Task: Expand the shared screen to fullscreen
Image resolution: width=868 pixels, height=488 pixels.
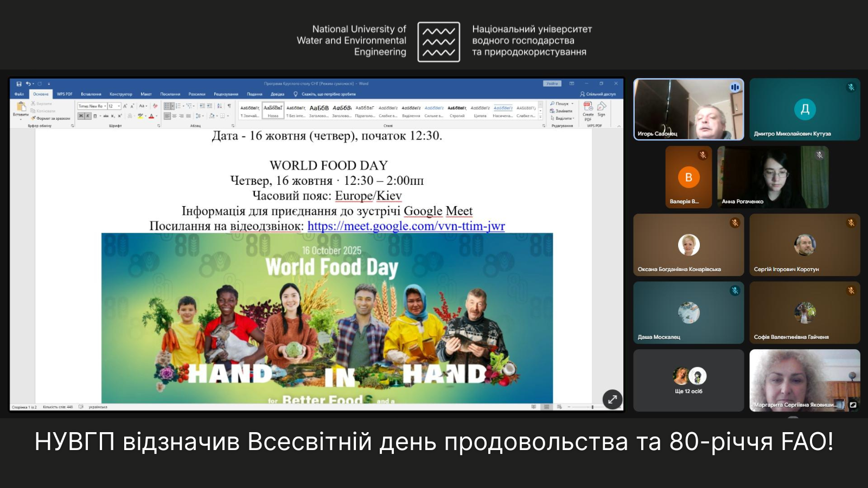Action: 612,400
